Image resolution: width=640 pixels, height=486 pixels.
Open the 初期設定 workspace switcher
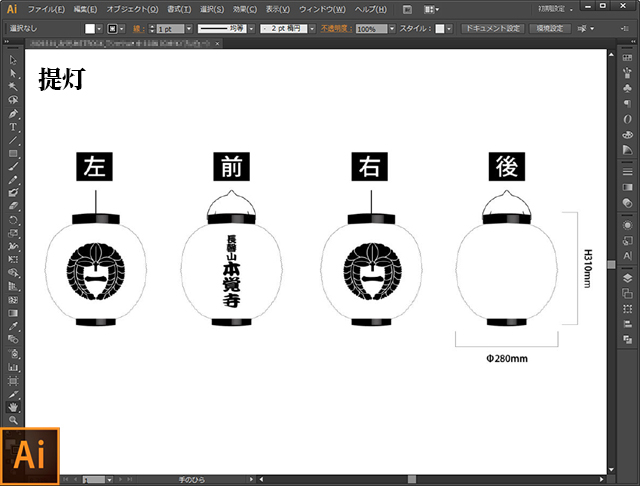pos(555,9)
